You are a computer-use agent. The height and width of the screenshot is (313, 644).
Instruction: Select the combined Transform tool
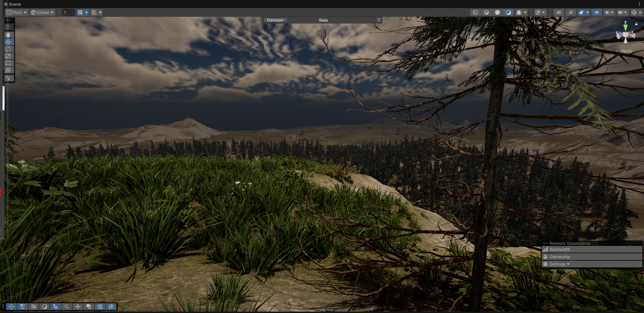pyautogui.click(x=8, y=70)
